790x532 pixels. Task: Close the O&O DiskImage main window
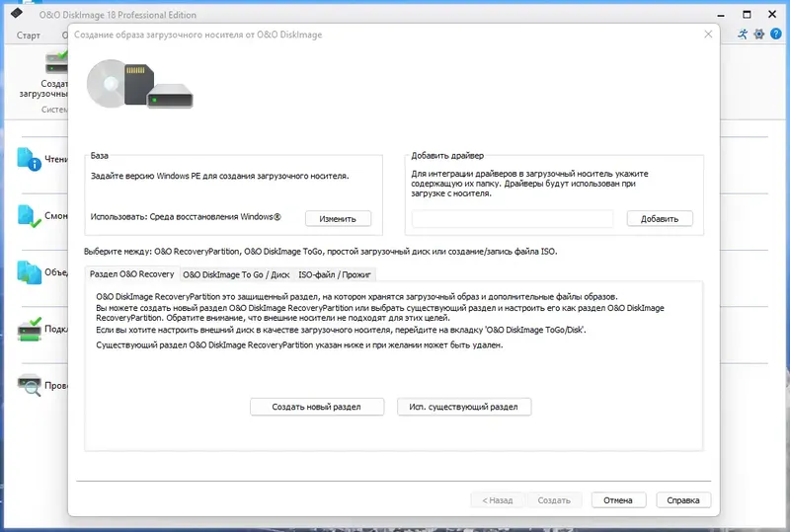pyautogui.click(x=772, y=15)
